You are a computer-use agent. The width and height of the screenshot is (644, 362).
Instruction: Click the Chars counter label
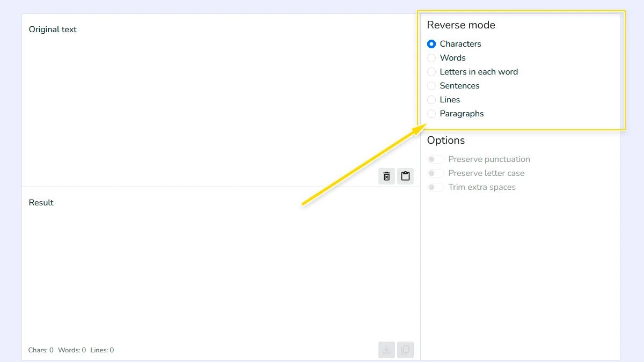point(40,350)
